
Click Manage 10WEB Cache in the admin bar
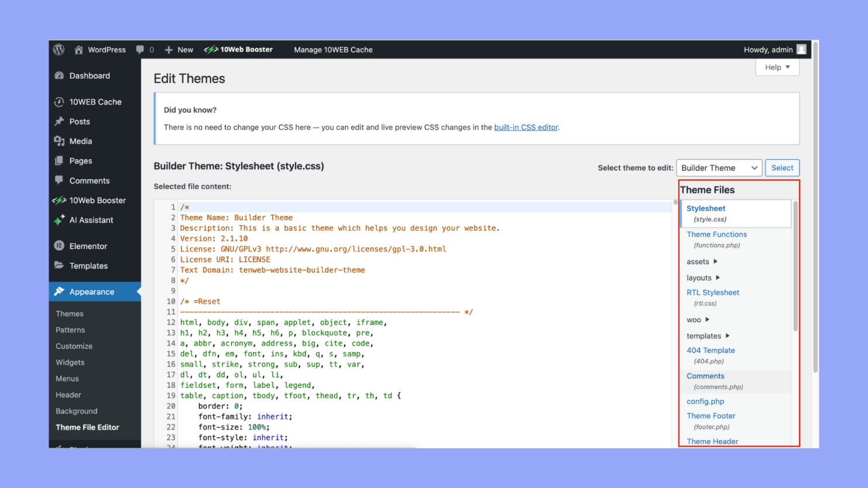(x=333, y=50)
